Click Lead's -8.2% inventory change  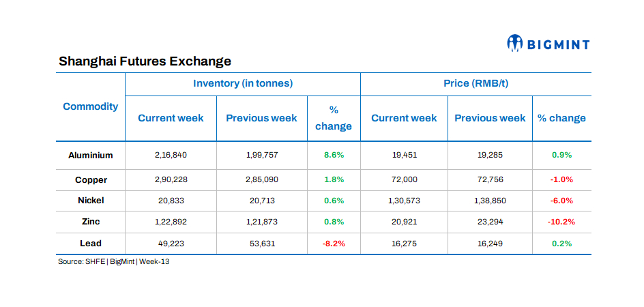(334, 243)
